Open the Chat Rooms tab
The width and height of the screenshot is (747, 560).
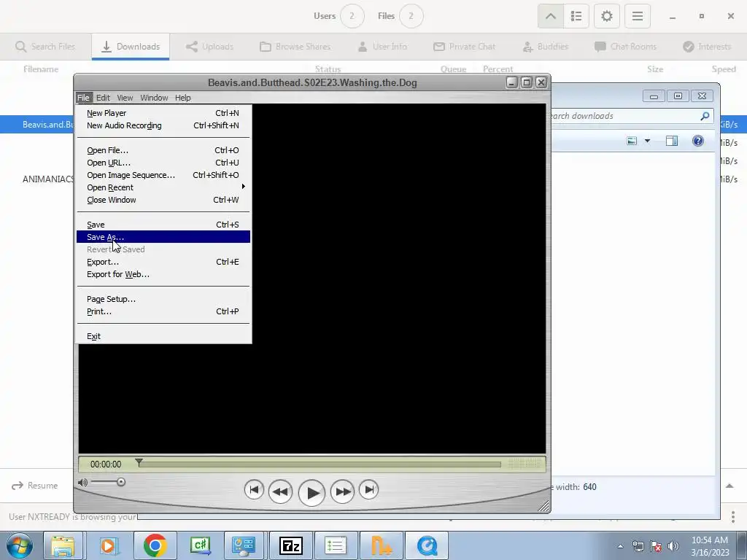625,46
